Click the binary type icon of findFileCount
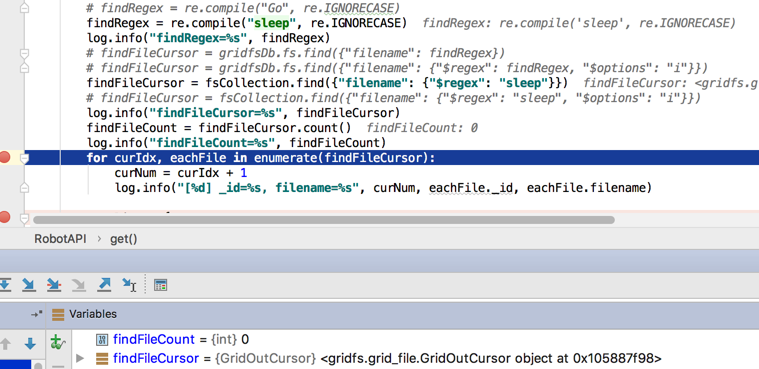The height and width of the screenshot is (369, 759). [x=102, y=339]
